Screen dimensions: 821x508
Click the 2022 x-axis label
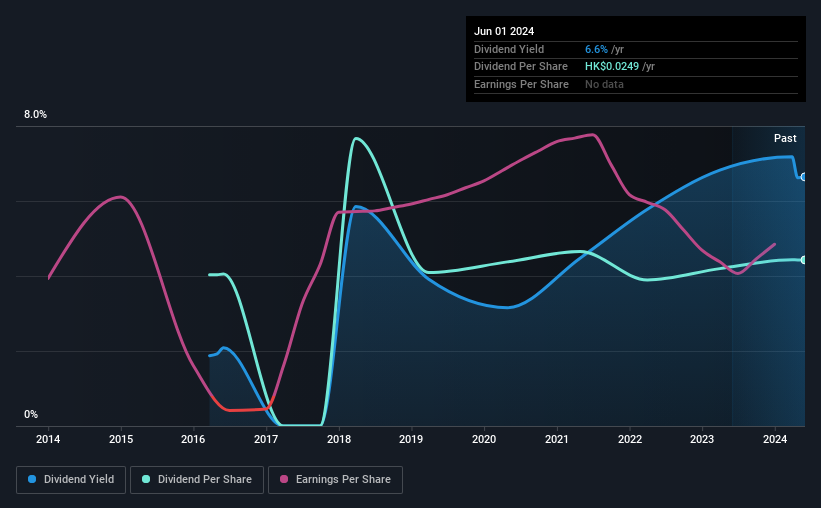pos(630,439)
